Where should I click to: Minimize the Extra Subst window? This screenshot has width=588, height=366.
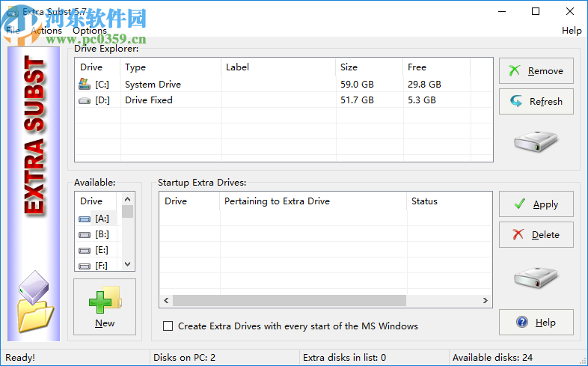pos(502,12)
